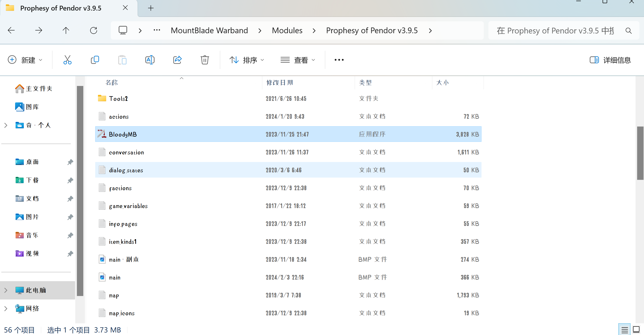
Task: Select the BloodyMB application icon
Action: [x=102, y=134]
